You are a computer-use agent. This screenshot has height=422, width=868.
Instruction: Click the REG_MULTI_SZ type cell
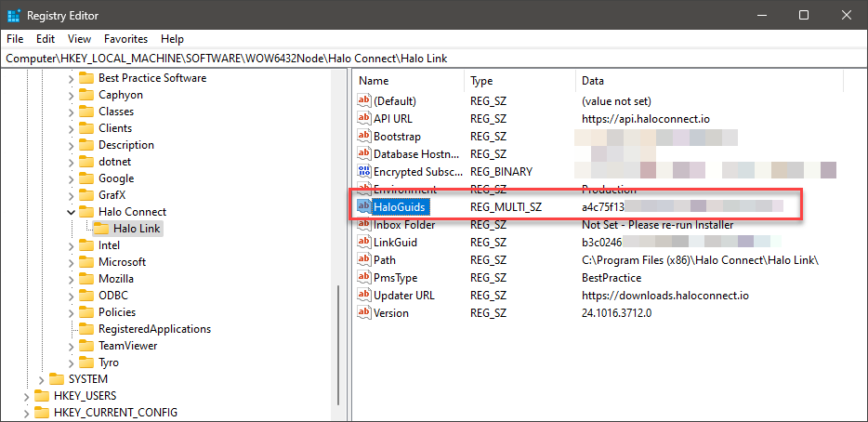click(506, 206)
